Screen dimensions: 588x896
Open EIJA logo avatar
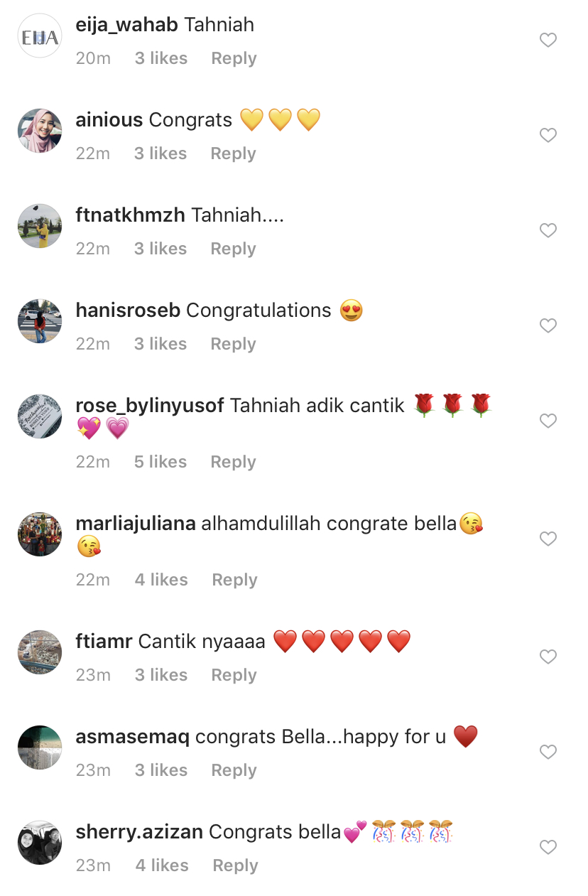[x=40, y=36]
